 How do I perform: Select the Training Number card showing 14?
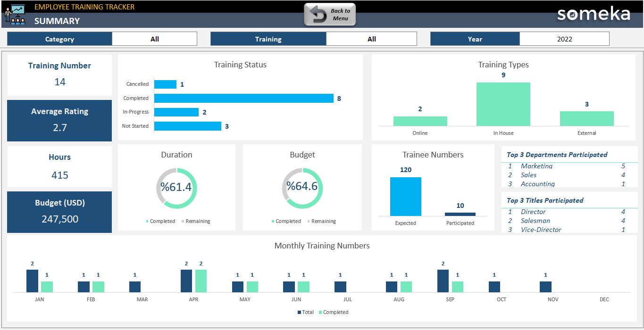[59, 74]
